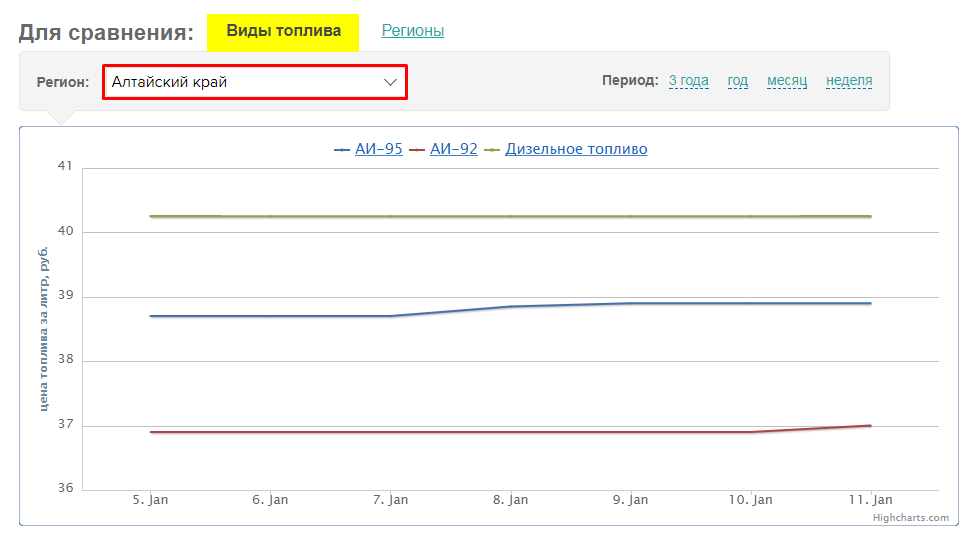Click the "5. Jan" x-axis label
The image size is (972, 535).
pos(150,499)
